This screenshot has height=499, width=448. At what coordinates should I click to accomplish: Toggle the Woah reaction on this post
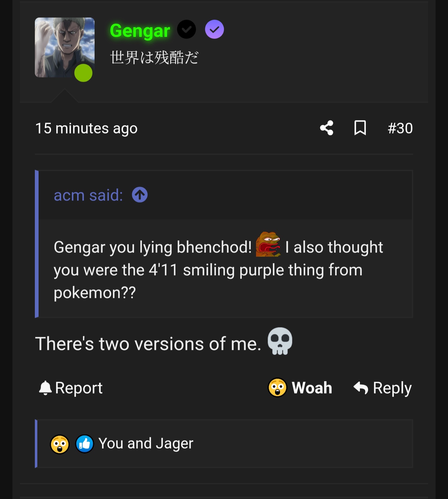300,388
